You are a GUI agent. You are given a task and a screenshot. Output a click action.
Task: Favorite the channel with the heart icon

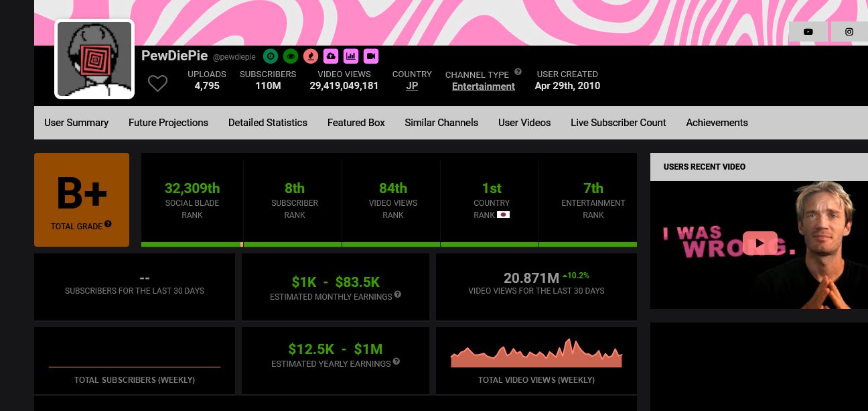(x=157, y=84)
